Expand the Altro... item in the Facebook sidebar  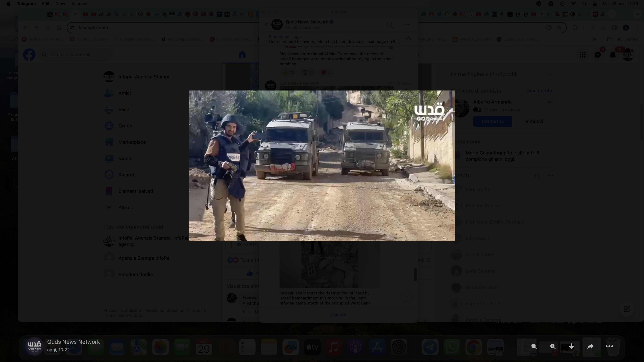coord(125,207)
